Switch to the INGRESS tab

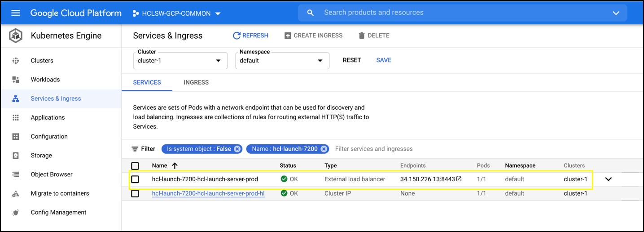196,82
